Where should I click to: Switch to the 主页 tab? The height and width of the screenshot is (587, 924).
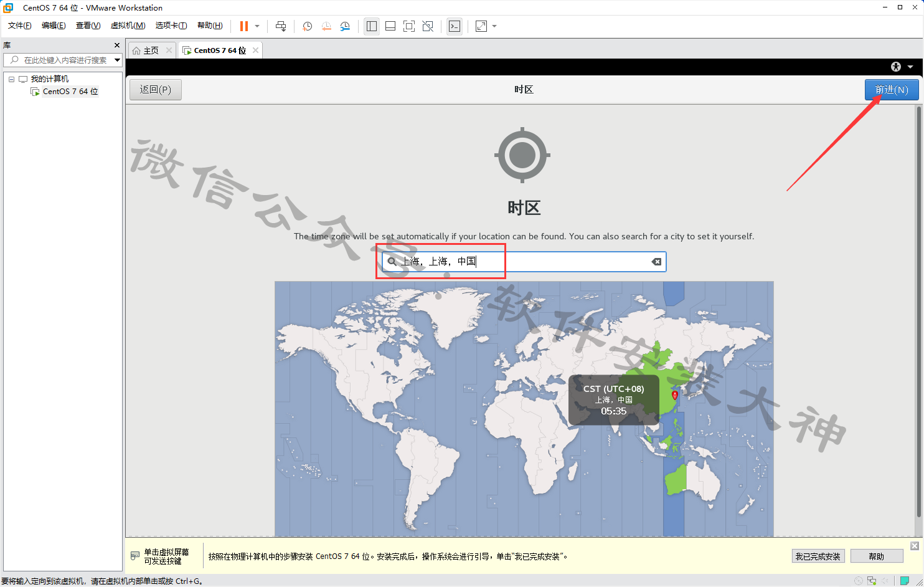[x=151, y=50]
